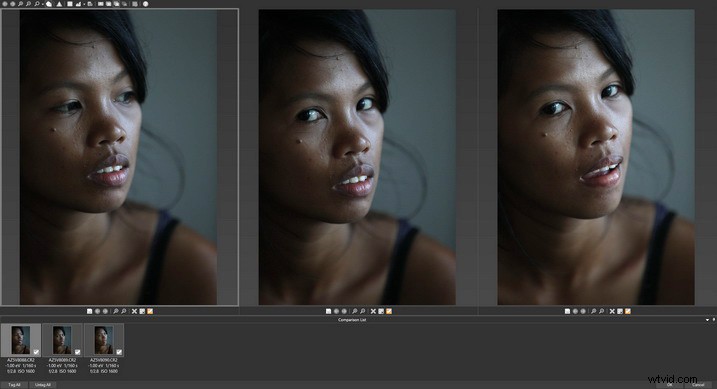Click the Cancel button

698,385
